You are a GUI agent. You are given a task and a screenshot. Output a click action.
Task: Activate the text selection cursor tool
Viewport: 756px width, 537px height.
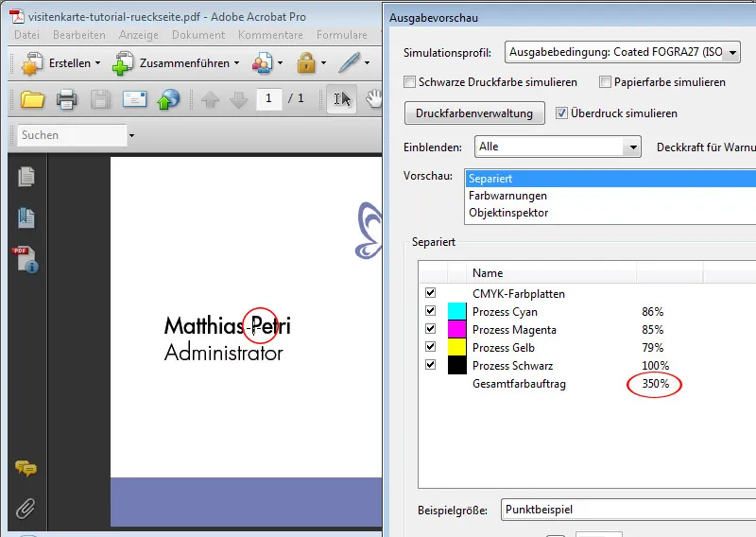click(342, 99)
